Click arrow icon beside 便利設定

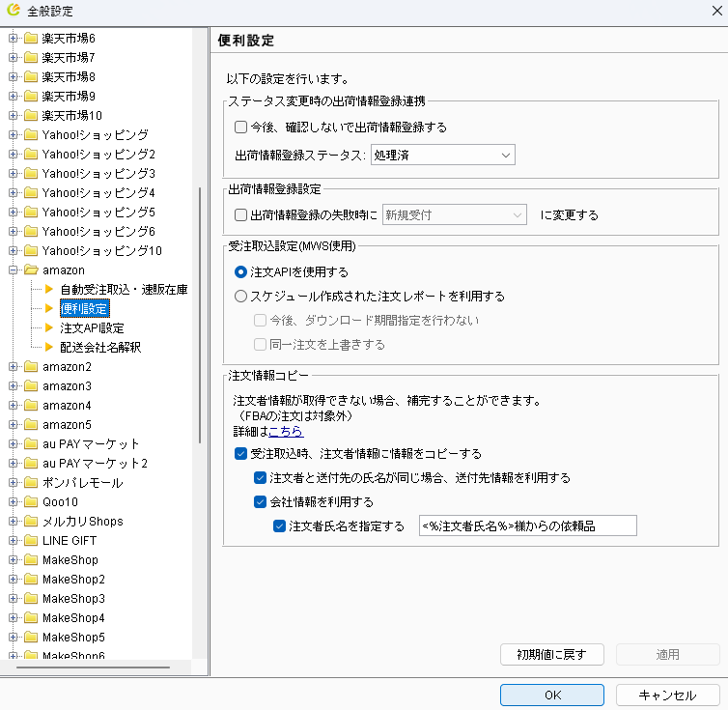click(x=49, y=308)
